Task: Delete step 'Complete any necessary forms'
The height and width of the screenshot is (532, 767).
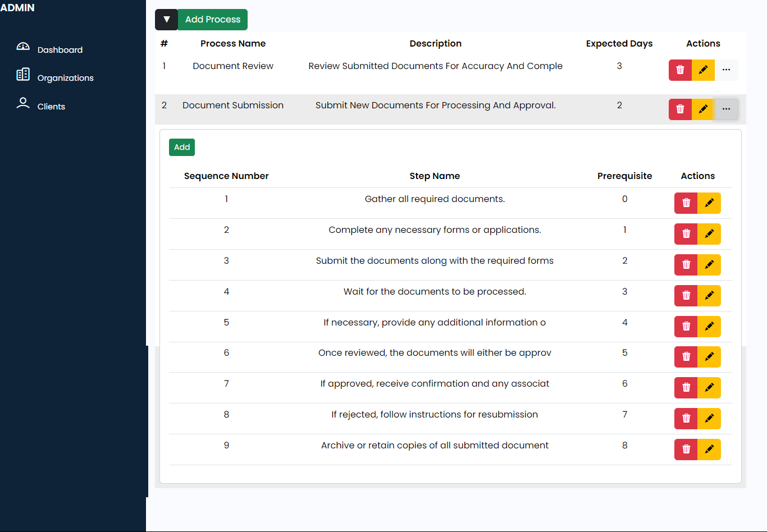Action: tap(686, 234)
